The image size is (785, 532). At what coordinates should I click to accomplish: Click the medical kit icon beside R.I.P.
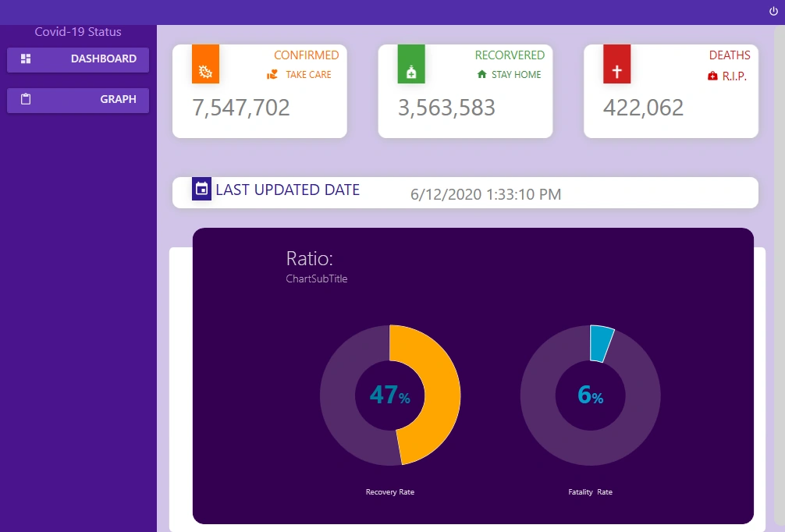tap(712, 76)
